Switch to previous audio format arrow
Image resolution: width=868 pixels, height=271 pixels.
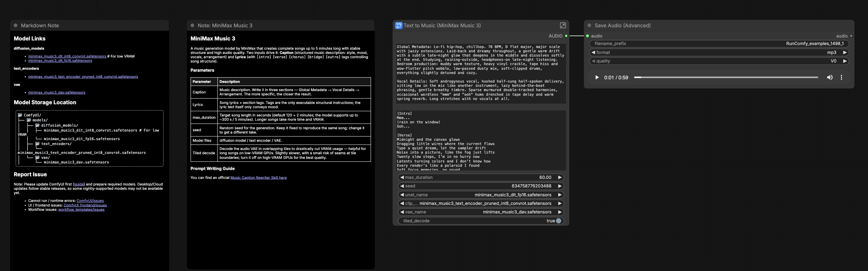[593, 52]
